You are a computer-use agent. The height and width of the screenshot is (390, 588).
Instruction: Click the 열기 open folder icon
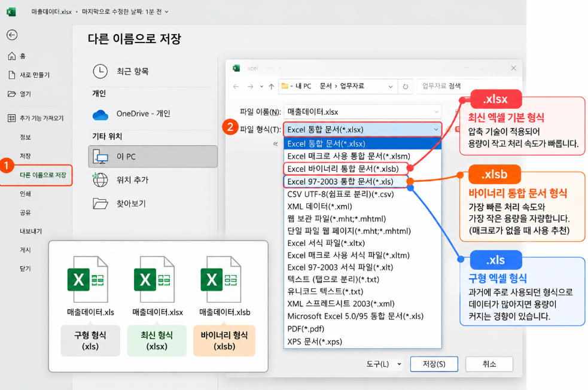[12, 94]
